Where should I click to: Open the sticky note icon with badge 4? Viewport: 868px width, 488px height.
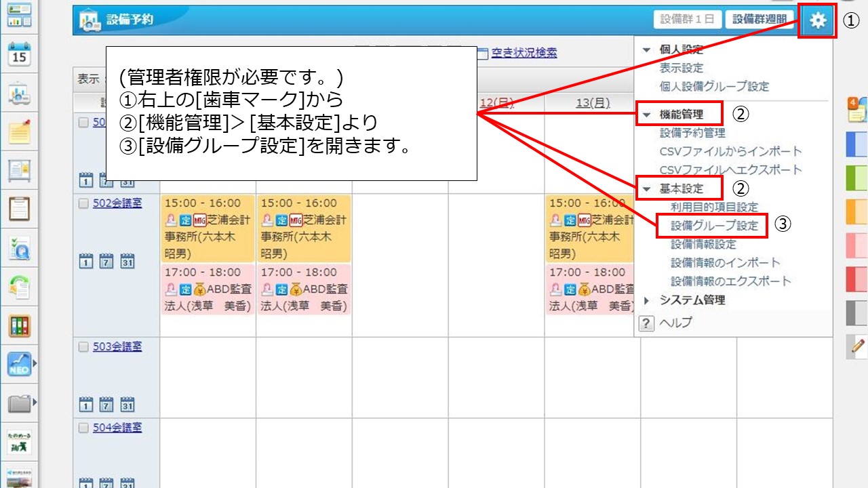pos(856,108)
